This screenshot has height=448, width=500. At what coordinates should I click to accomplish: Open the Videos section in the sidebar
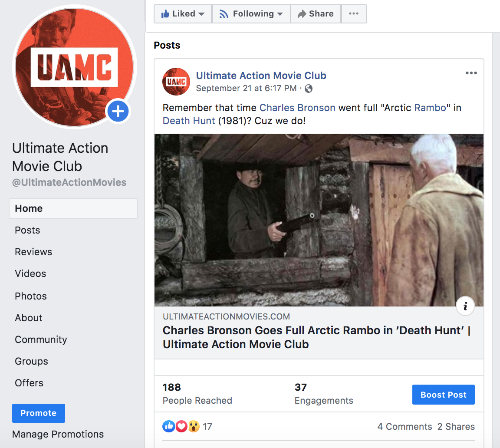click(x=30, y=273)
